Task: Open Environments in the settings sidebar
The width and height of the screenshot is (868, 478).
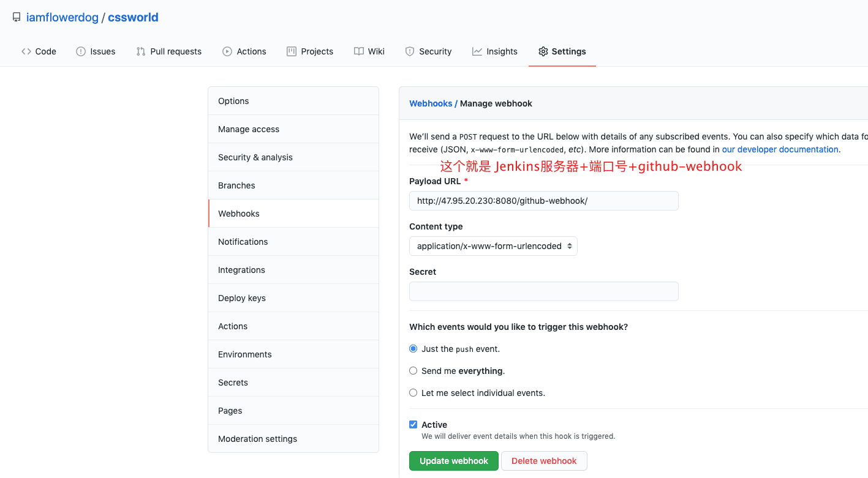Action: pos(293,354)
